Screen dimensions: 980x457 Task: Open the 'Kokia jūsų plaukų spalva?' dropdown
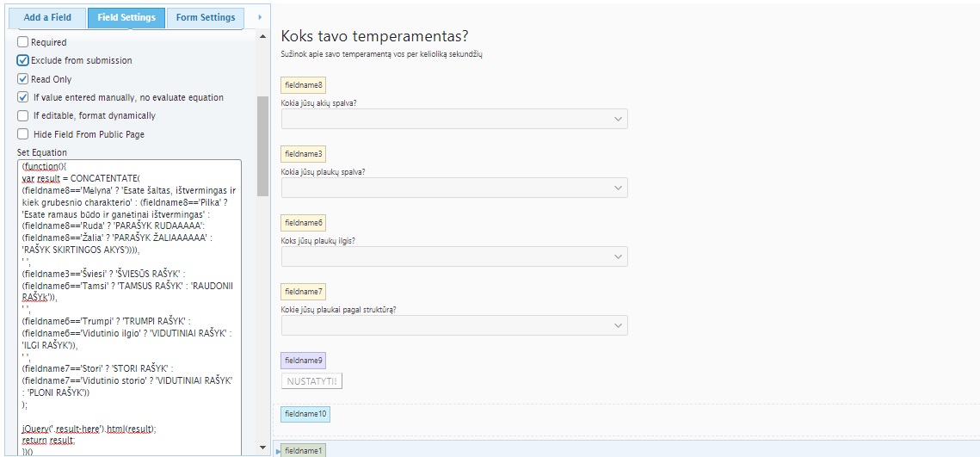tap(454, 188)
